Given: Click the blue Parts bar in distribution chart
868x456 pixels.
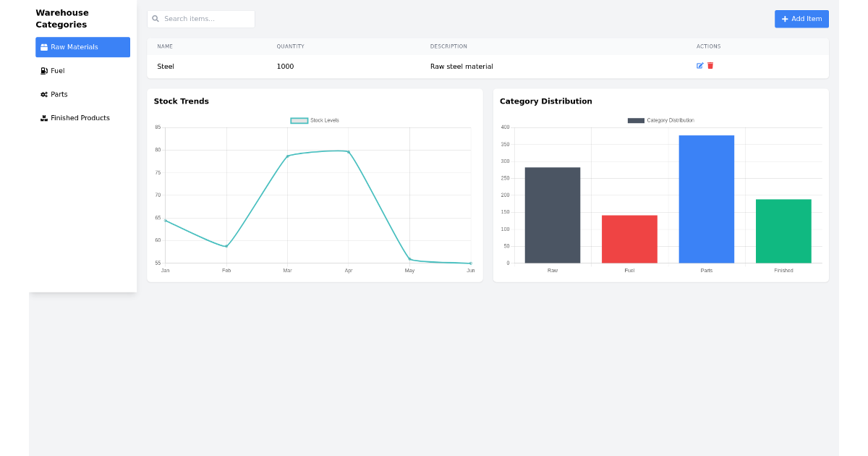Looking at the screenshot, I should tap(706, 199).
